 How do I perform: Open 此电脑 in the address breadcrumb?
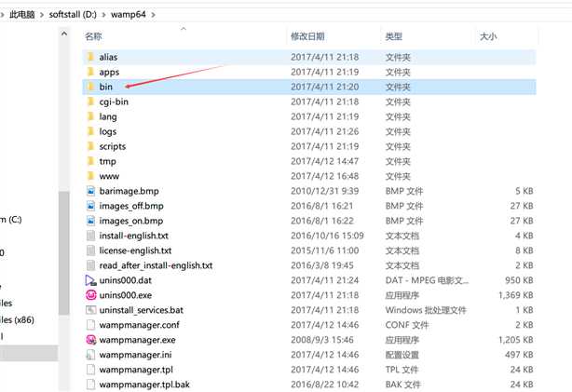tap(21, 15)
